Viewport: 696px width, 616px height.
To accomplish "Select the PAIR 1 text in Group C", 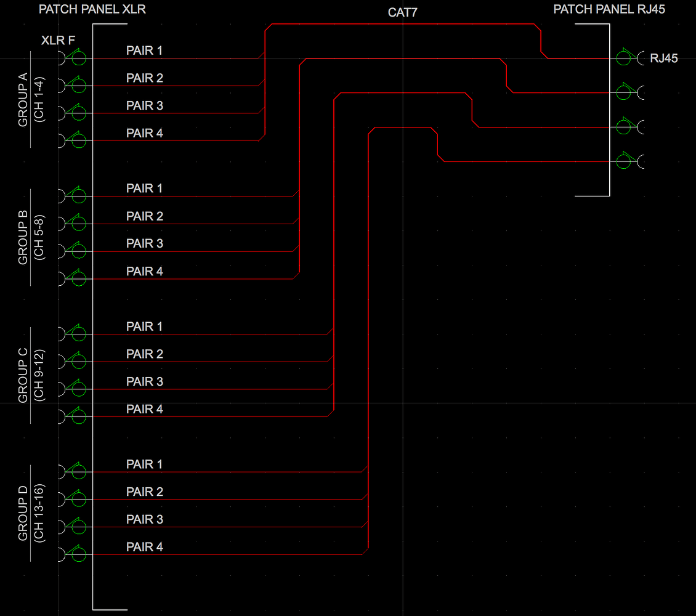I will pos(144,326).
